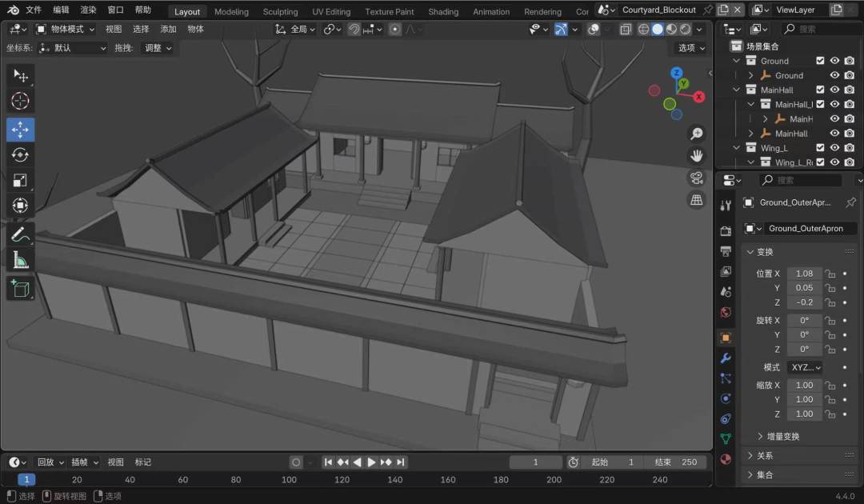The width and height of the screenshot is (864, 504).
Task: Click the zoom magnifier in viewport
Action: tap(697, 134)
